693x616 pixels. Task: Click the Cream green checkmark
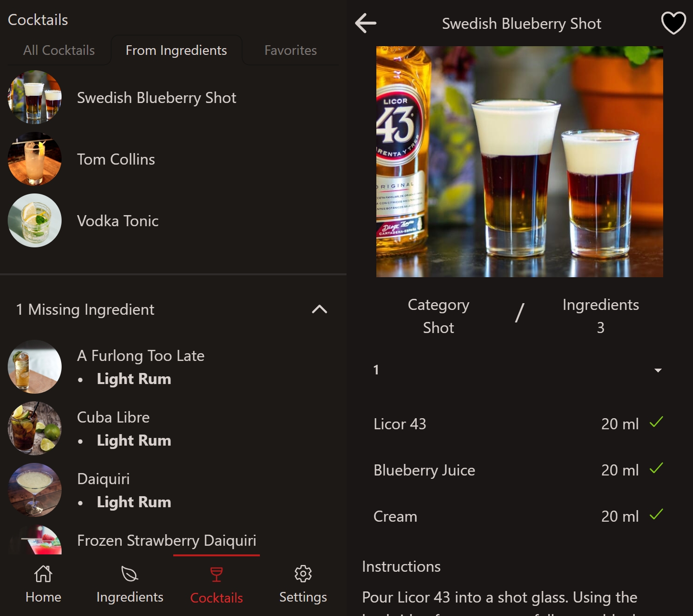656,515
